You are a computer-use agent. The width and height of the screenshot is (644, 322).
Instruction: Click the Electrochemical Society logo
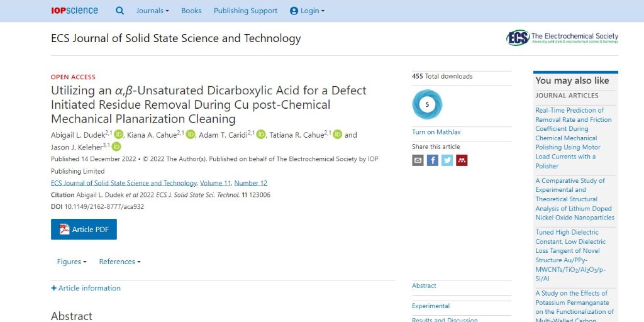click(562, 38)
